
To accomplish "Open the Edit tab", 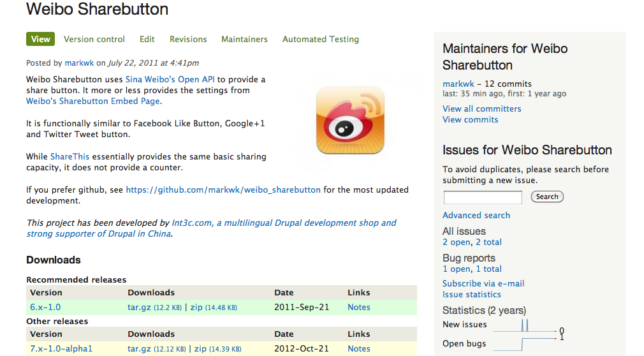I will (147, 39).
